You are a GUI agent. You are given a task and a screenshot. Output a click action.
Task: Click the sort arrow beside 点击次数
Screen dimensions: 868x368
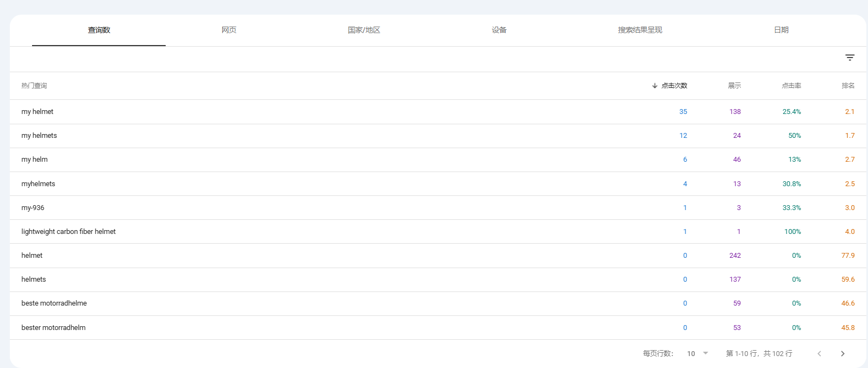click(655, 86)
